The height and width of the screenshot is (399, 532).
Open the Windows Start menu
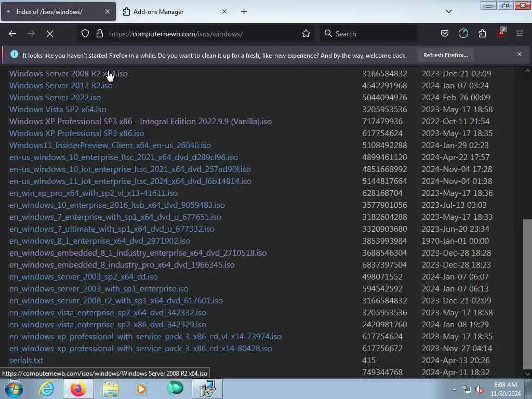[14, 389]
